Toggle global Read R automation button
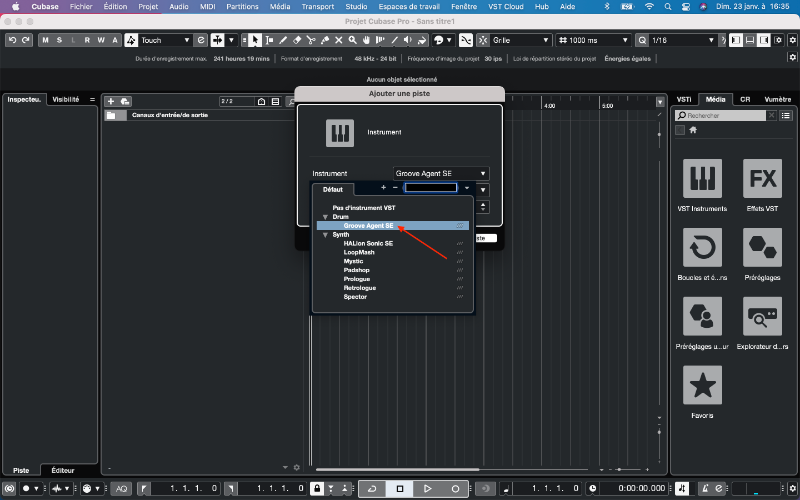This screenshot has height=500, width=800. pos(87,40)
